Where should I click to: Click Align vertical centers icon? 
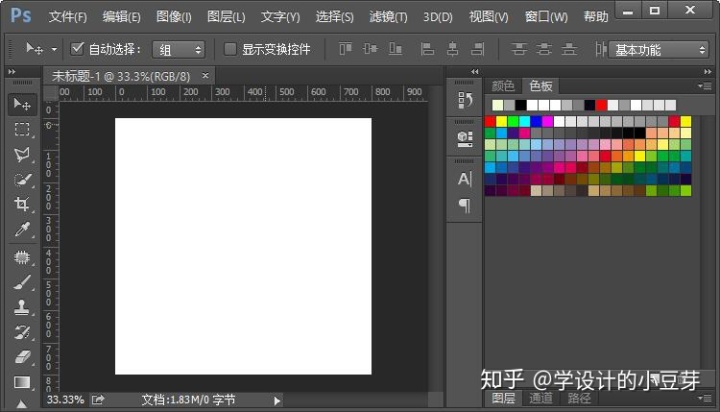click(x=370, y=48)
